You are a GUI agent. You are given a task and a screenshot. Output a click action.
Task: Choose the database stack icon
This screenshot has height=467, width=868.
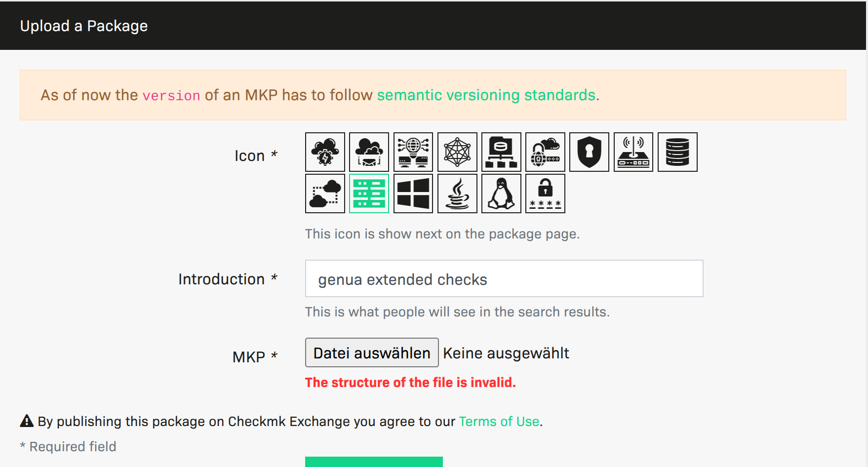point(677,152)
